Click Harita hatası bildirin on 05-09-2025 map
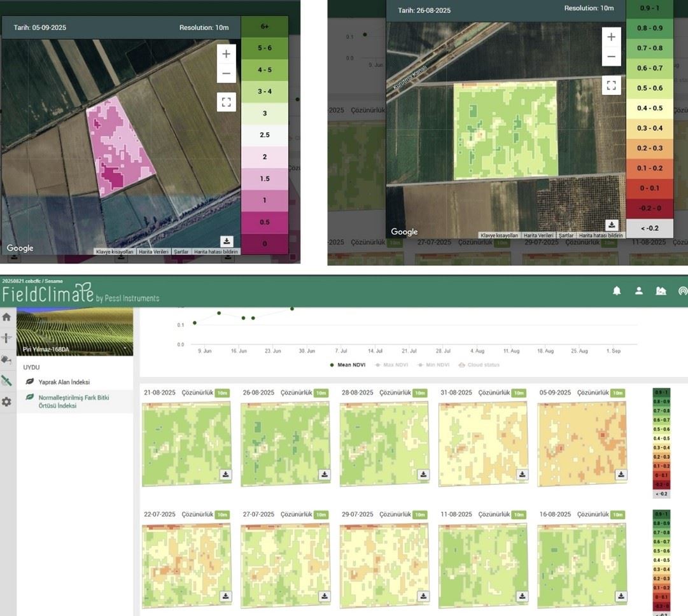Viewport: 688px width, 616px height. point(216,252)
